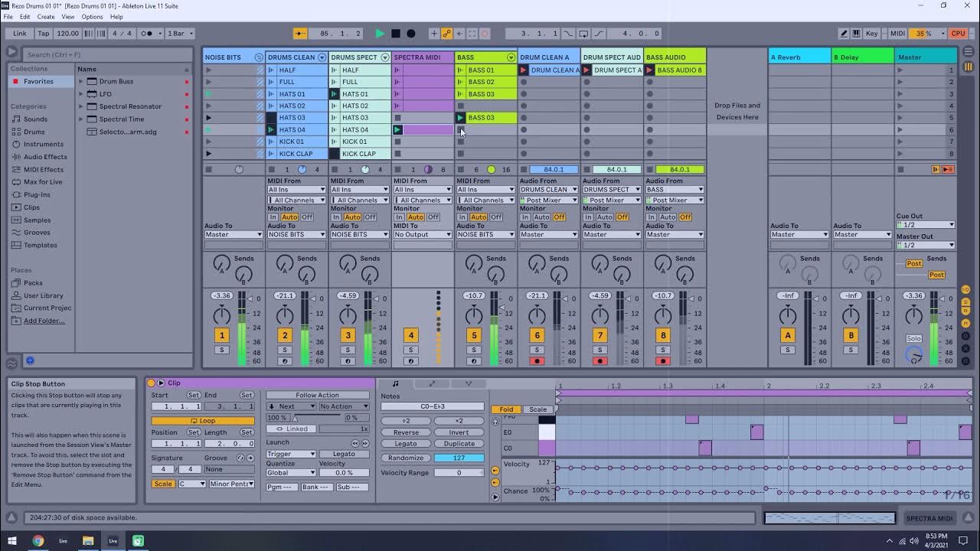Viewport: 980px width, 551px height.
Task: Toggle the Fold button in note editor
Action: coord(505,409)
